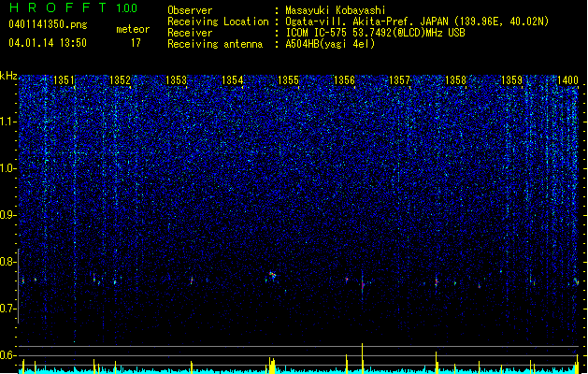Click the file name 0401141350.png
This screenshot has height=374, width=588.
coord(48,24)
